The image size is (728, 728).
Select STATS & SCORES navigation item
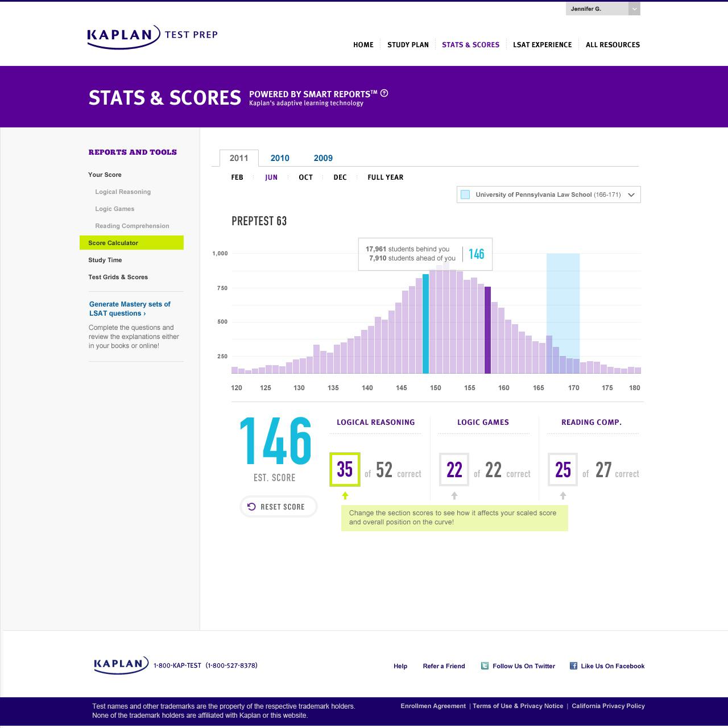pyautogui.click(x=471, y=44)
